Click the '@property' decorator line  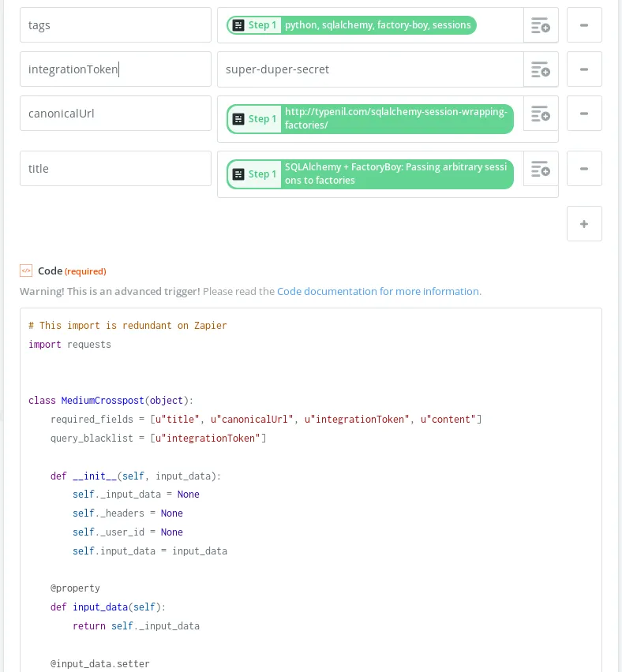(x=75, y=588)
